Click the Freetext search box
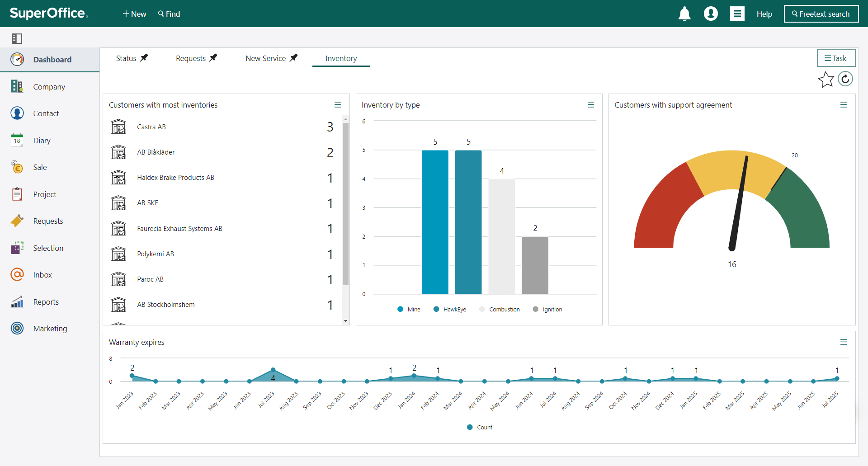Image resolution: width=868 pixels, height=466 pixels. click(x=821, y=14)
